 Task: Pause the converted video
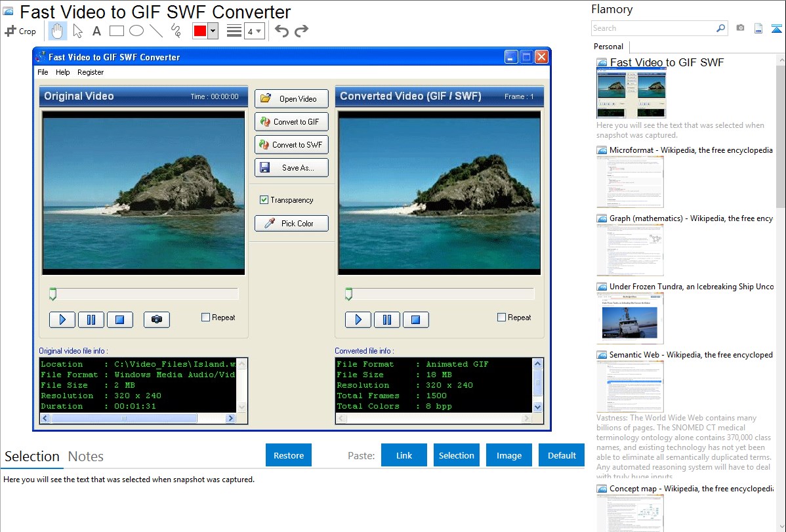click(387, 320)
